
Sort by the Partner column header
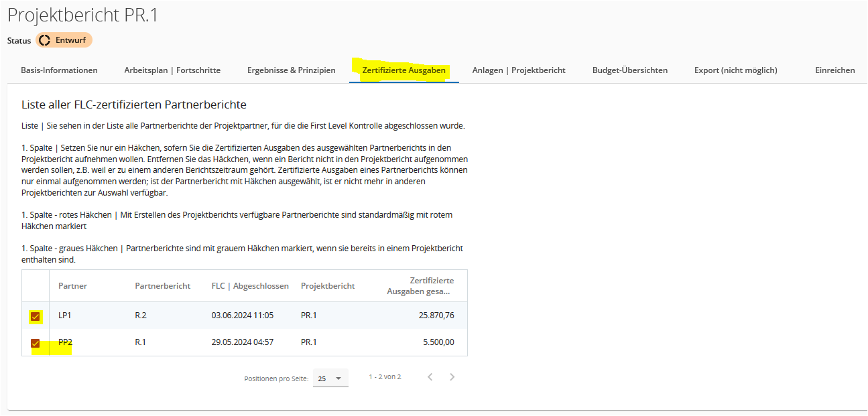click(72, 286)
